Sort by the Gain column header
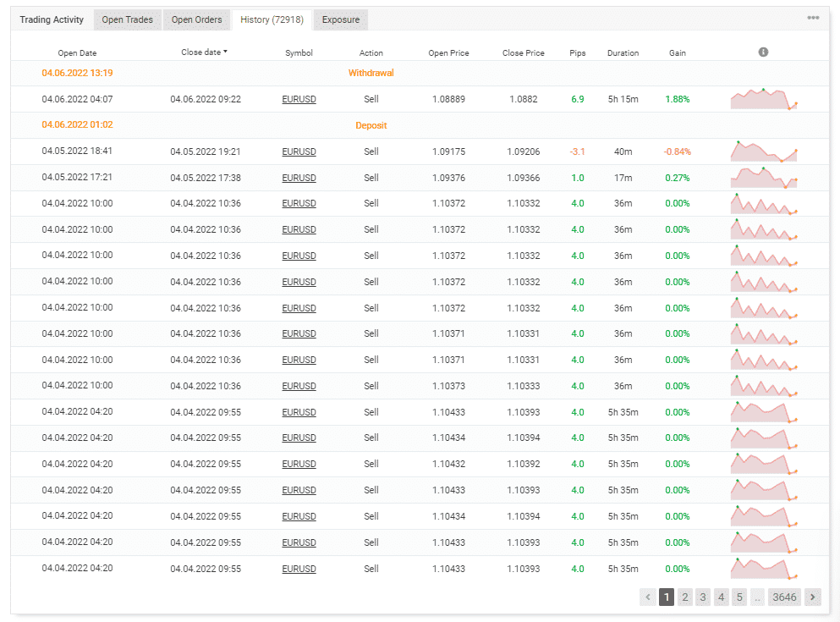The height and width of the screenshot is (622, 840). tap(678, 53)
